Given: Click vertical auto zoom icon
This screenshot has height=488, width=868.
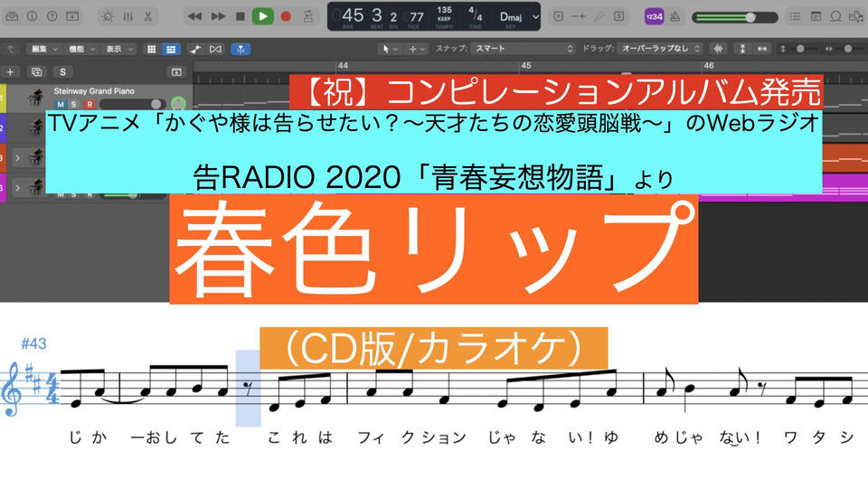Looking at the screenshot, I should point(742,49).
